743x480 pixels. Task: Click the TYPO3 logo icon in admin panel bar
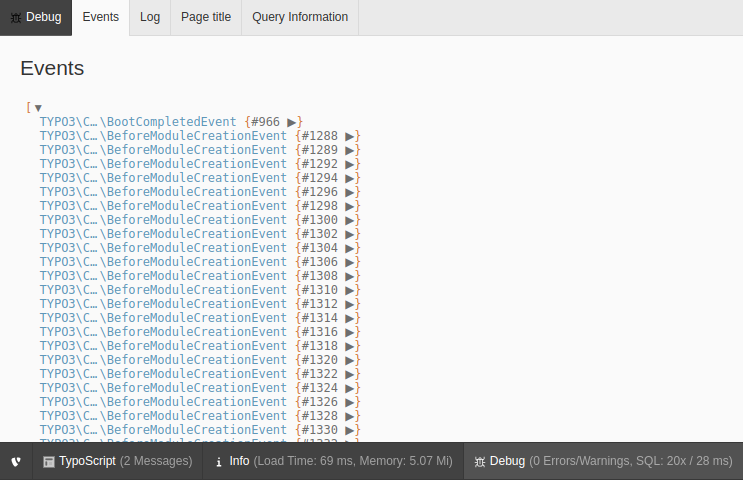16,461
